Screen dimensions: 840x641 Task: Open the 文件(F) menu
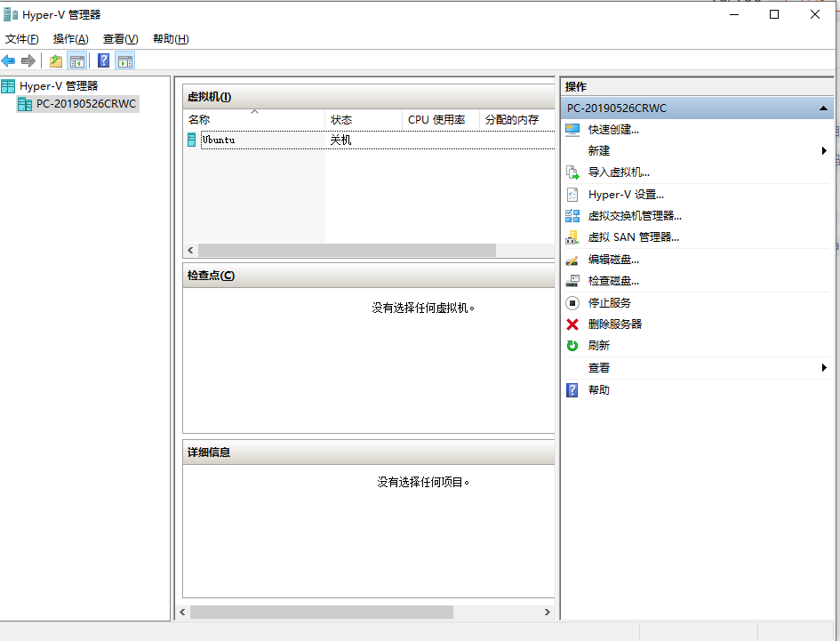(x=22, y=39)
